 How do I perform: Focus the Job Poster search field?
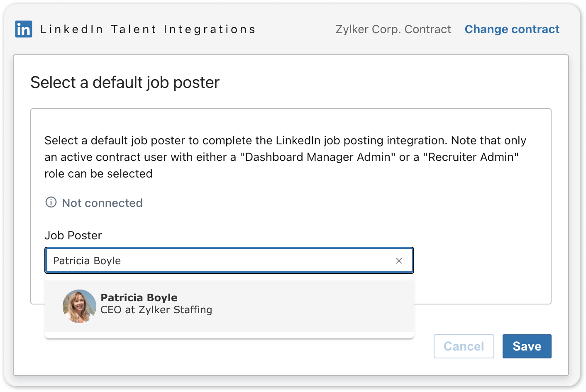220,261
